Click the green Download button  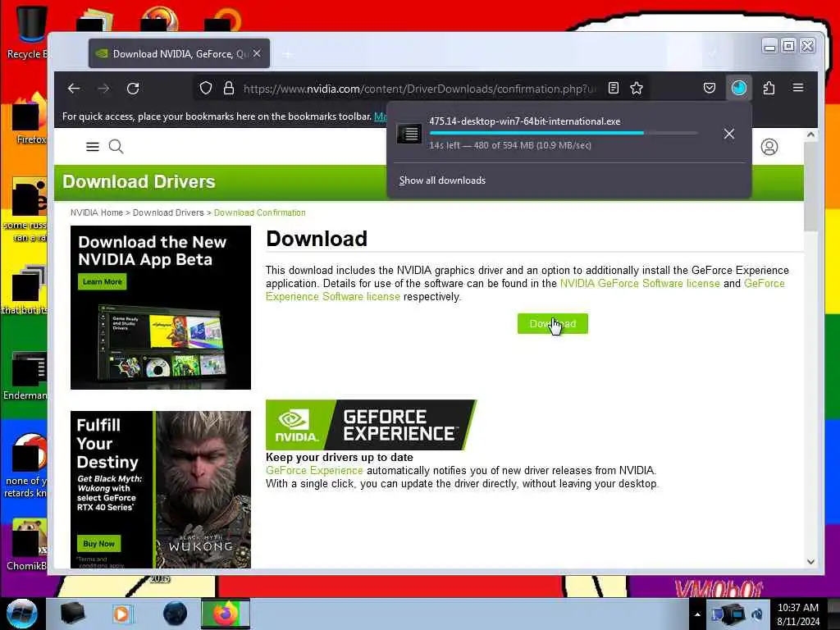tap(552, 323)
